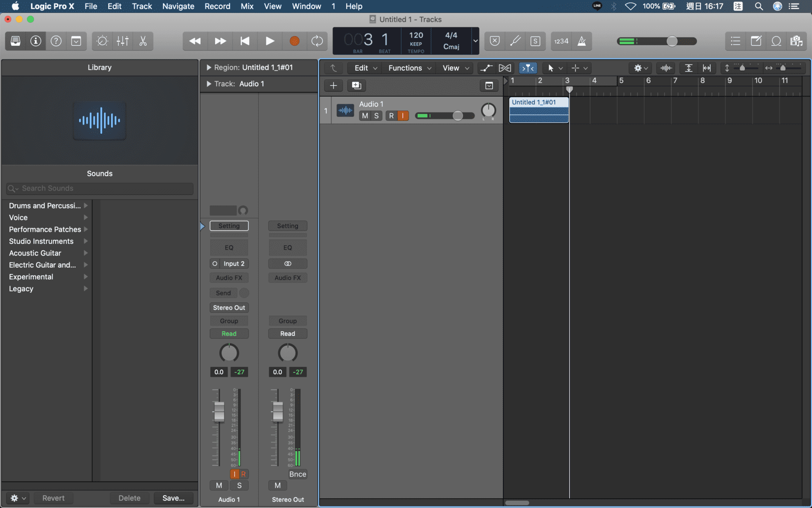This screenshot has height=508, width=812.
Task: Mute Audio 1 track header M
Action: (365, 116)
